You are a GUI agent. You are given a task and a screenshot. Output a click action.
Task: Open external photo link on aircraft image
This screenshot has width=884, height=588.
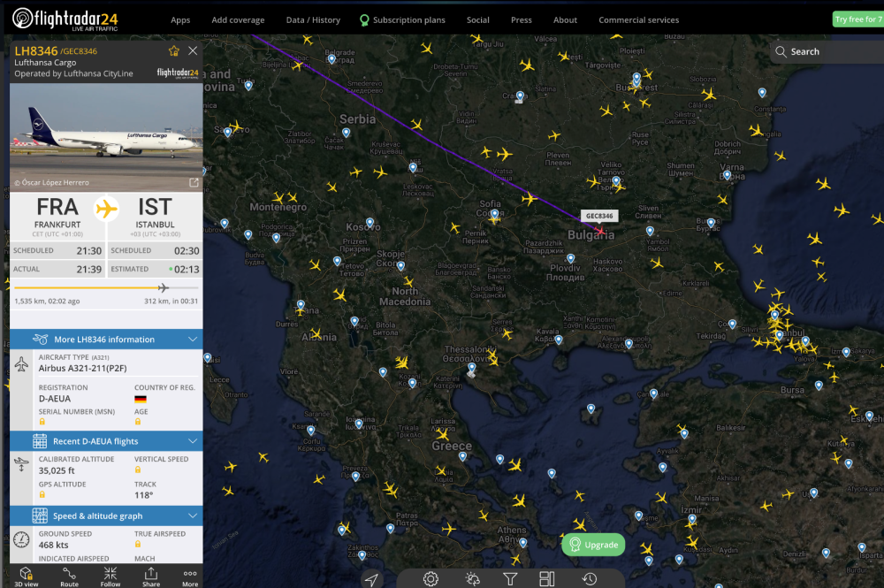pos(194,183)
